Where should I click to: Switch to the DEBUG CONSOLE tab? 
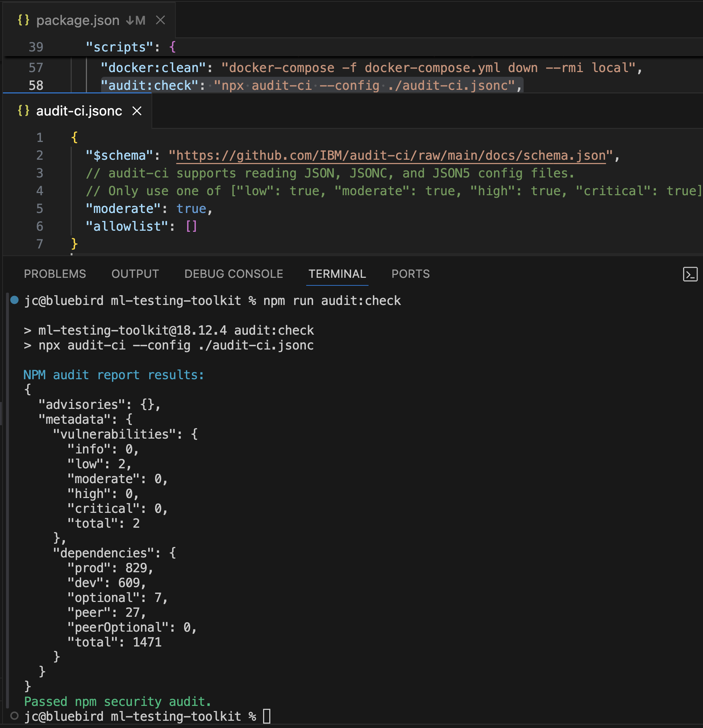(234, 274)
